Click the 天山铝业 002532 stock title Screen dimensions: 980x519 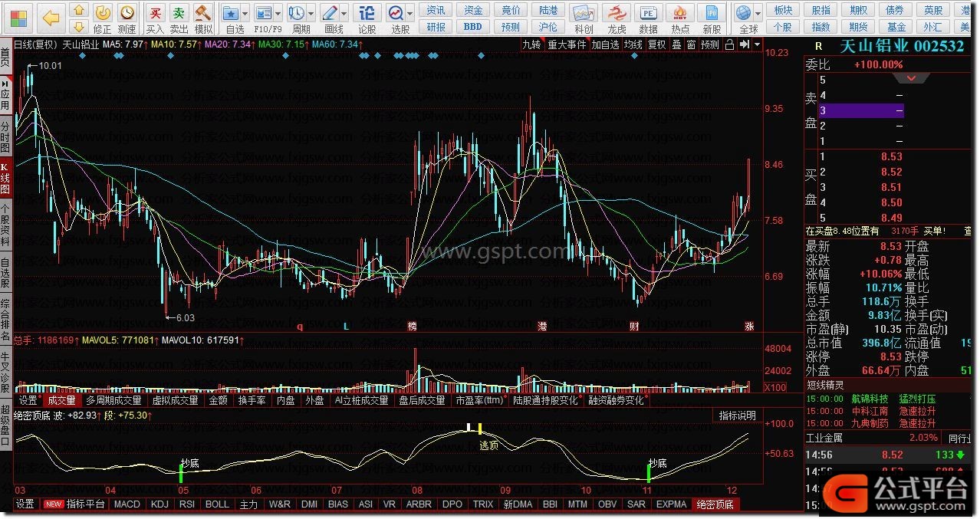coord(902,46)
